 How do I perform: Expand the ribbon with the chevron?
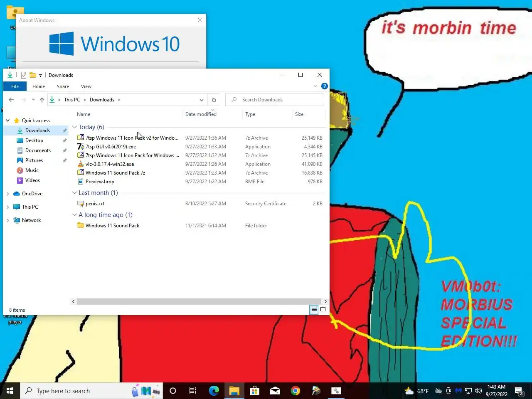(x=315, y=86)
